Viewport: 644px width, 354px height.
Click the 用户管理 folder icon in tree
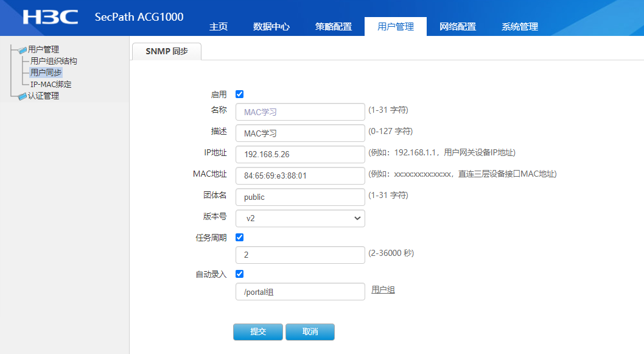point(23,50)
